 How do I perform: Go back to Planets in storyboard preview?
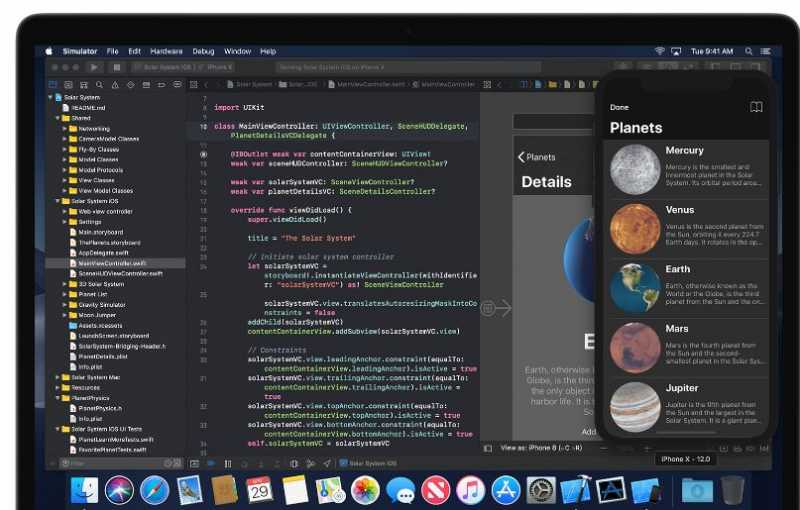[536, 157]
